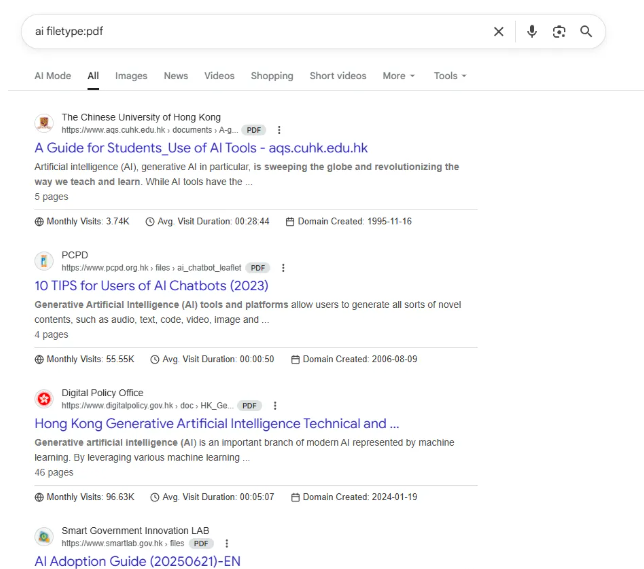Open three-dot menu for Smart Government Innovation LAB
The height and width of the screenshot is (569, 644).
pos(227,543)
